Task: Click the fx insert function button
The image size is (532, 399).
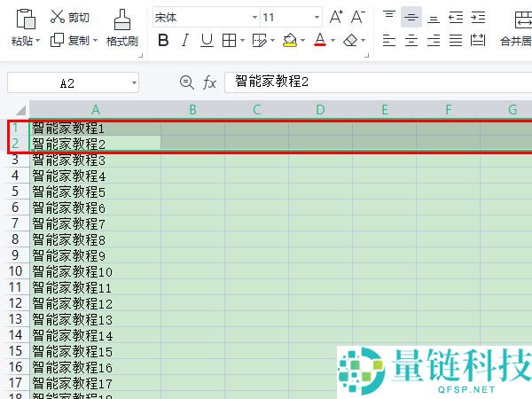Action: [x=209, y=82]
